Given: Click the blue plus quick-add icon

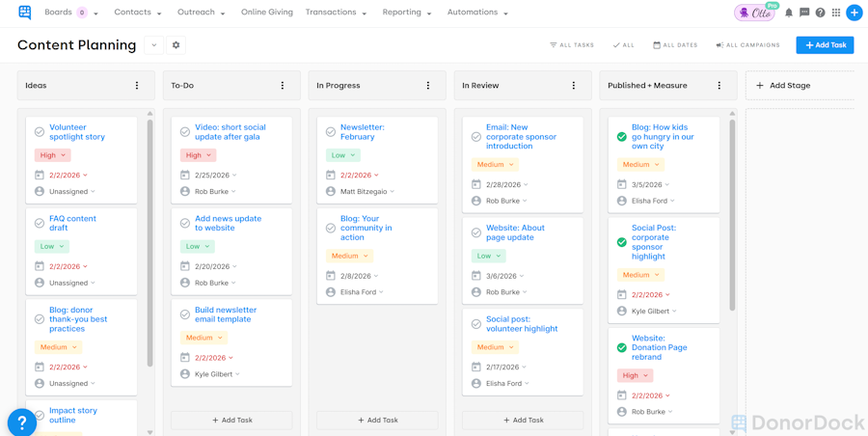Looking at the screenshot, I should 854,13.
